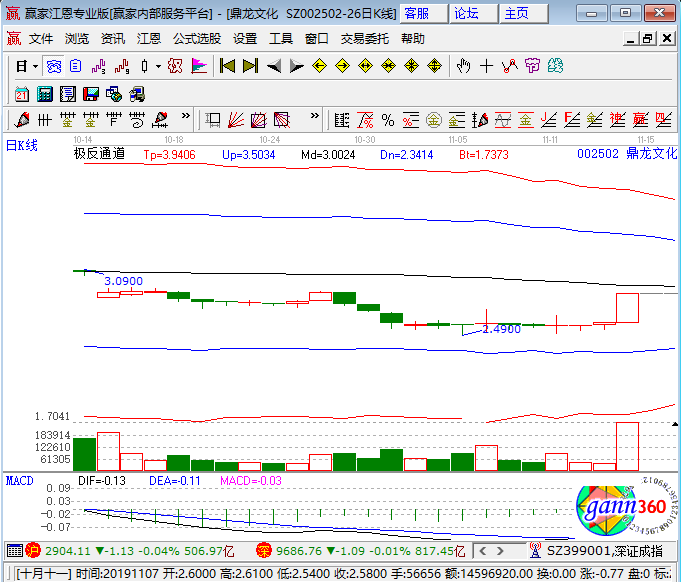This screenshot has height=582, width=681.
Task: Click the blue 图 chart view icon
Action: coord(54,66)
